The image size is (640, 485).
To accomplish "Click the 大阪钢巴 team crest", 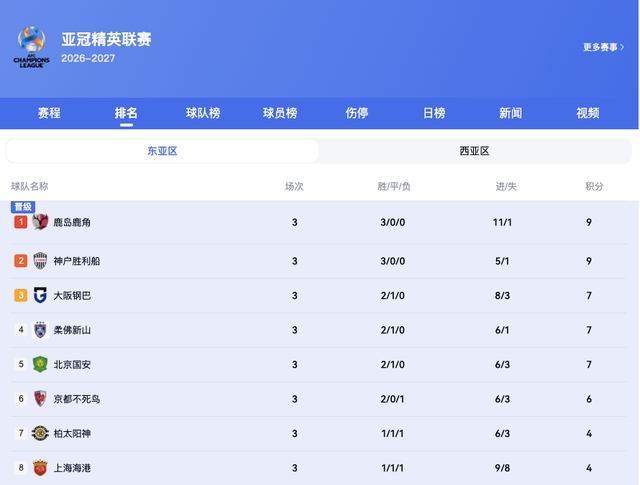I will 40,295.
